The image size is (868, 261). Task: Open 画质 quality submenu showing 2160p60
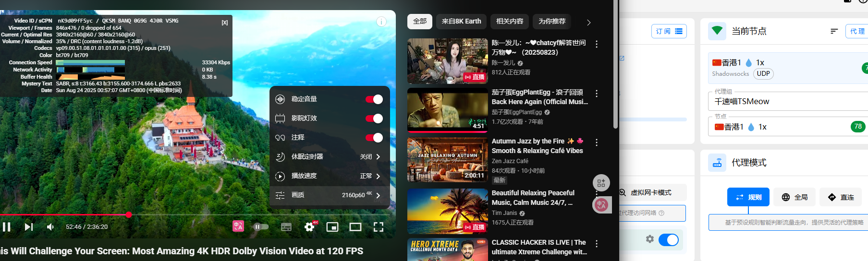coord(330,195)
